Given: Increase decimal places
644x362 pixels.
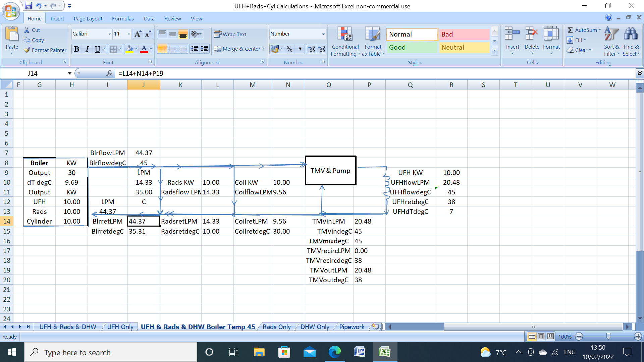Looking at the screenshot, I should click(312, 49).
